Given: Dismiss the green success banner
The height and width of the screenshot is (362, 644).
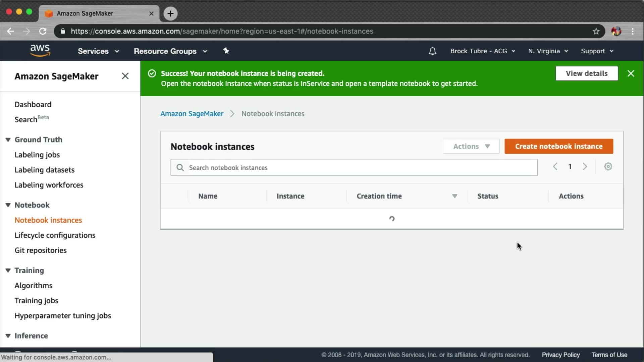Looking at the screenshot, I should click(631, 73).
